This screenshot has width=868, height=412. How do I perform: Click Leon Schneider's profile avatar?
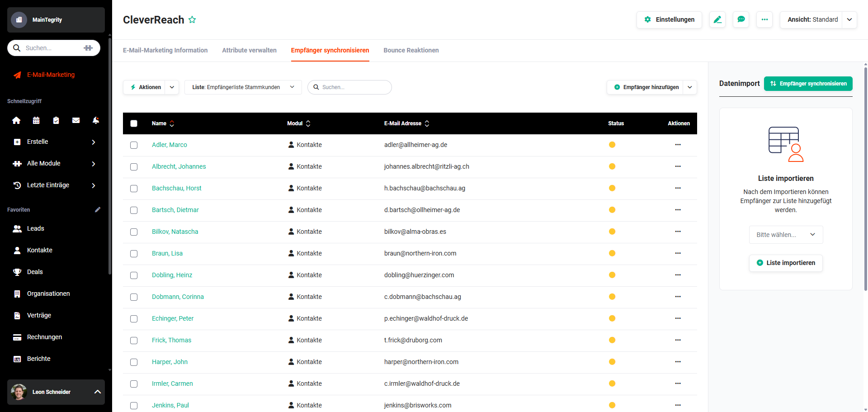[x=19, y=392]
